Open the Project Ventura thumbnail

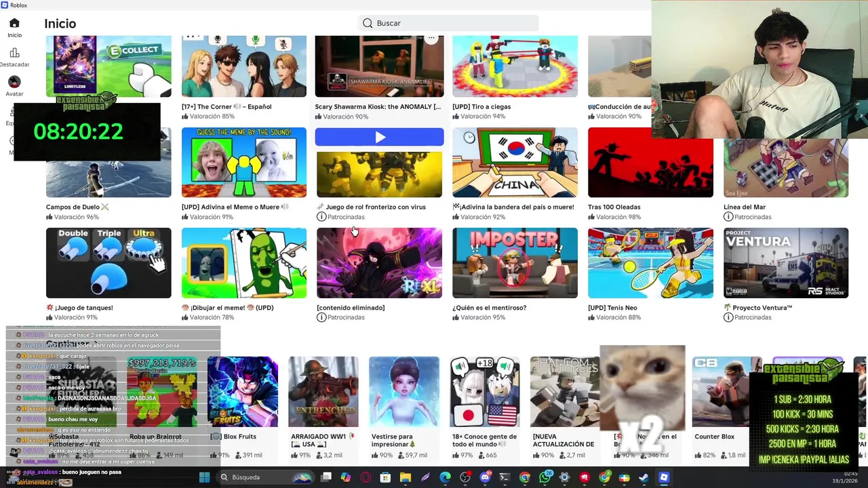786,263
